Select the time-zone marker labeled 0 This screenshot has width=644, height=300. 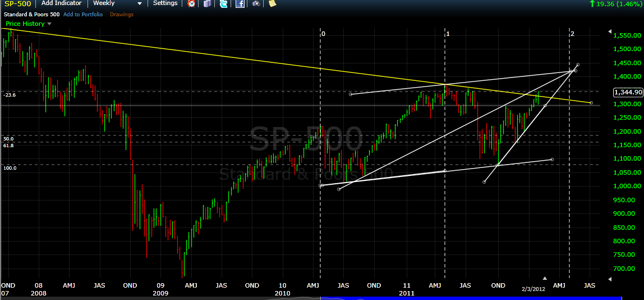323,34
